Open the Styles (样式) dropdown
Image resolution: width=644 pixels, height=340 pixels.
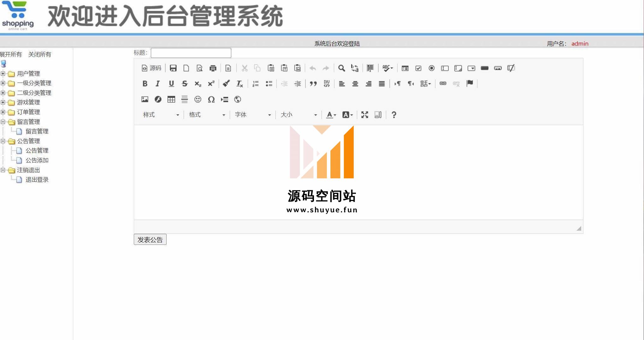161,115
